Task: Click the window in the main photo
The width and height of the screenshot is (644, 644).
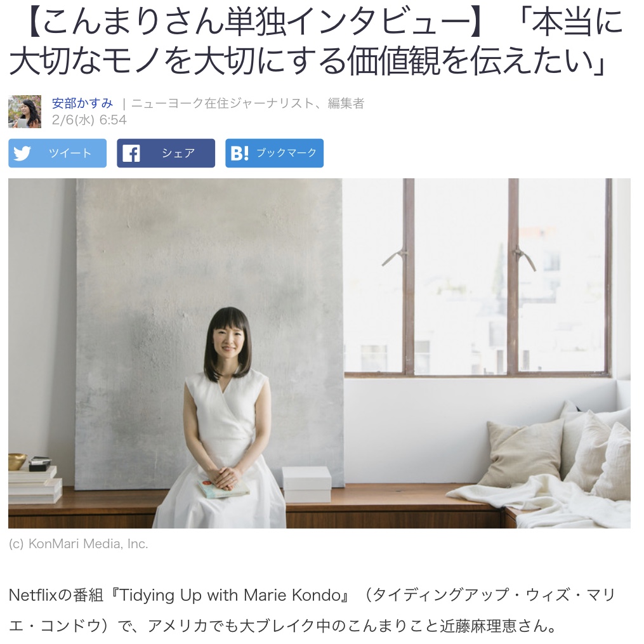Action: 477,277
